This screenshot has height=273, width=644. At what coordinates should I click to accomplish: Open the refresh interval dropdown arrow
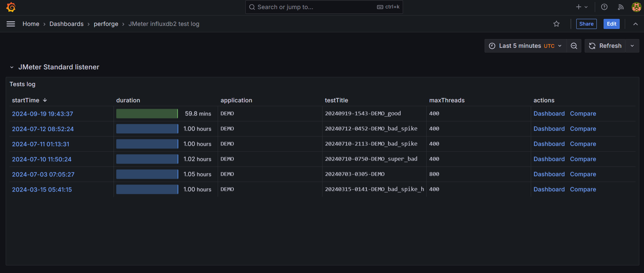coord(632,46)
